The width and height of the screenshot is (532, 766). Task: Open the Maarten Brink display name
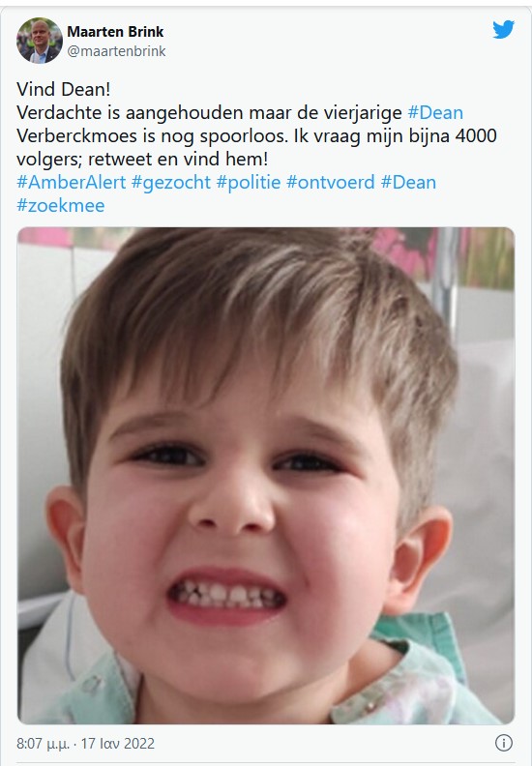[x=115, y=32]
